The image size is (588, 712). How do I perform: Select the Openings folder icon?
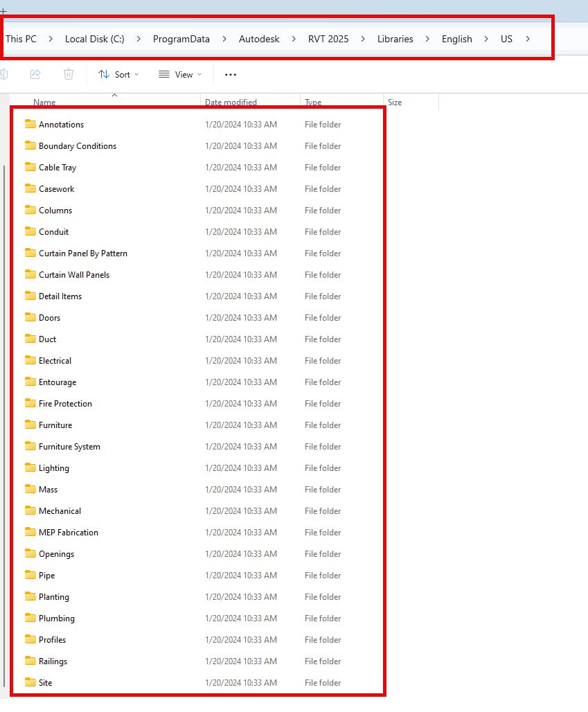click(30, 553)
